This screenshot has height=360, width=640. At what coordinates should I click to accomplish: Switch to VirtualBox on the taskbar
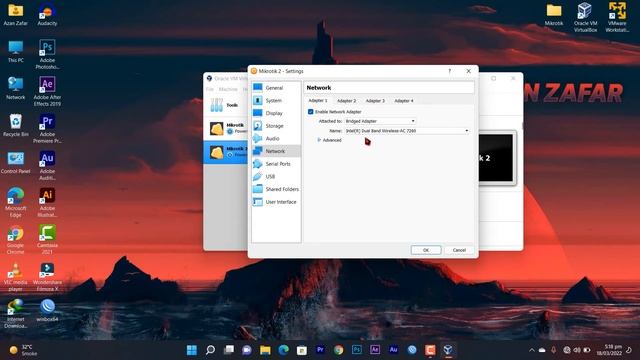448,350
